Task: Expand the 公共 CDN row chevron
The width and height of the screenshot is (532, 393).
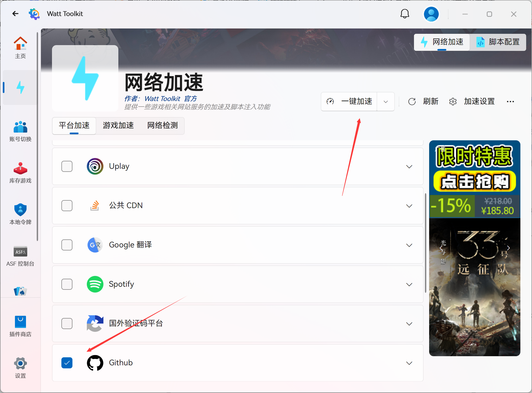Action: (x=409, y=206)
